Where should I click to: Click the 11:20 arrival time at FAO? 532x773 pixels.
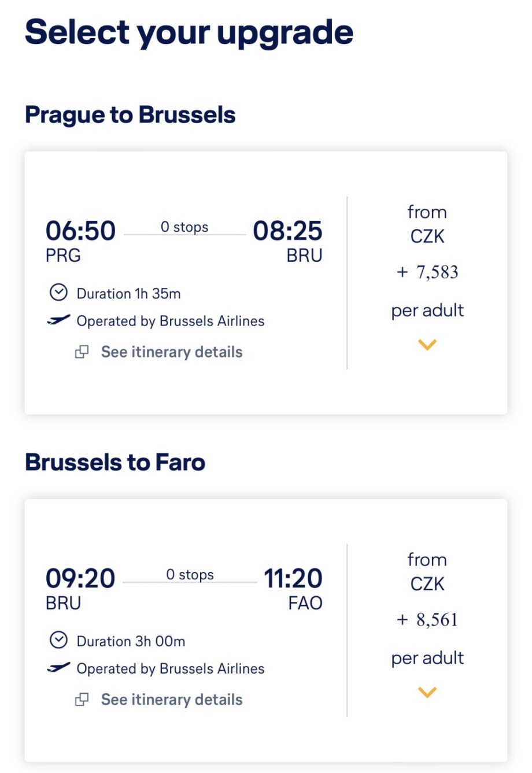click(293, 578)
